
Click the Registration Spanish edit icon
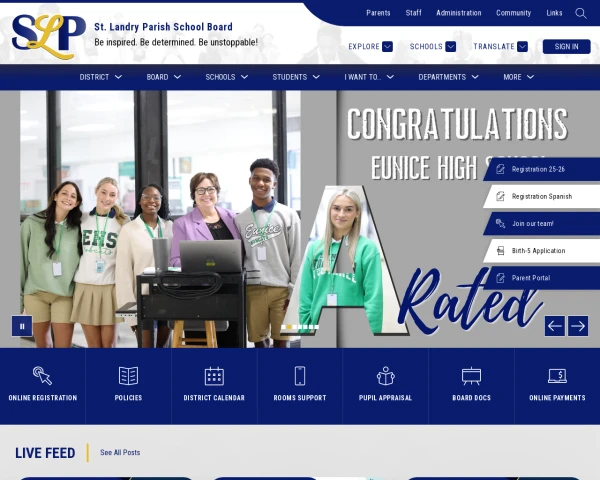pyautogui.click(x=500, y=196)
